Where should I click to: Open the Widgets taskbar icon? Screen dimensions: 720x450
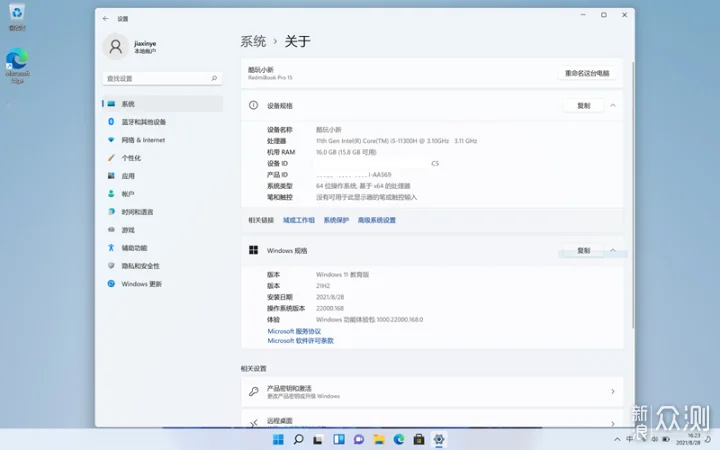coord(338,439)
